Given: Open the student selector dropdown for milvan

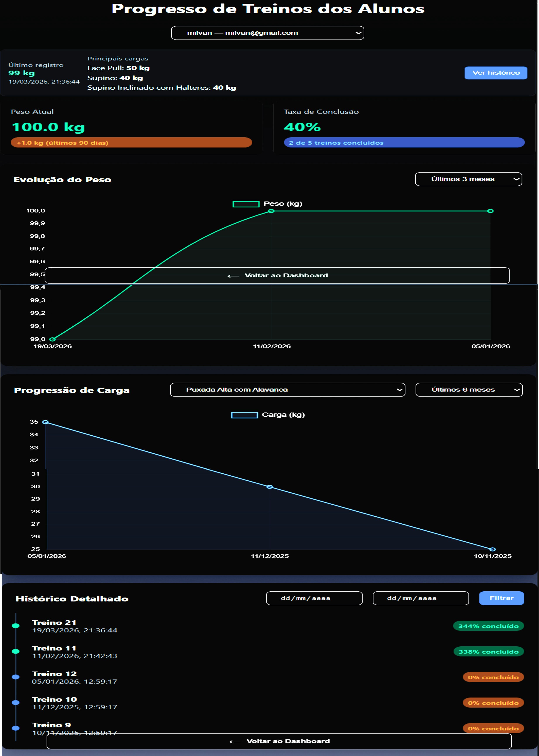Looking at the screenshot, I should pos(267,33).
